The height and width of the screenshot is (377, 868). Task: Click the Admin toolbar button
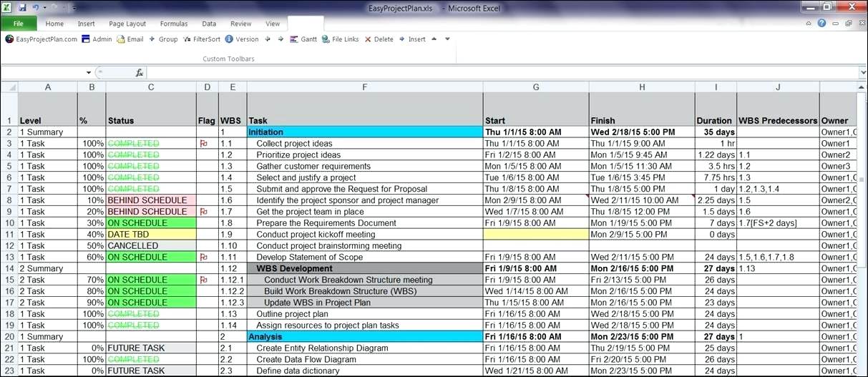tap(97, 39)
